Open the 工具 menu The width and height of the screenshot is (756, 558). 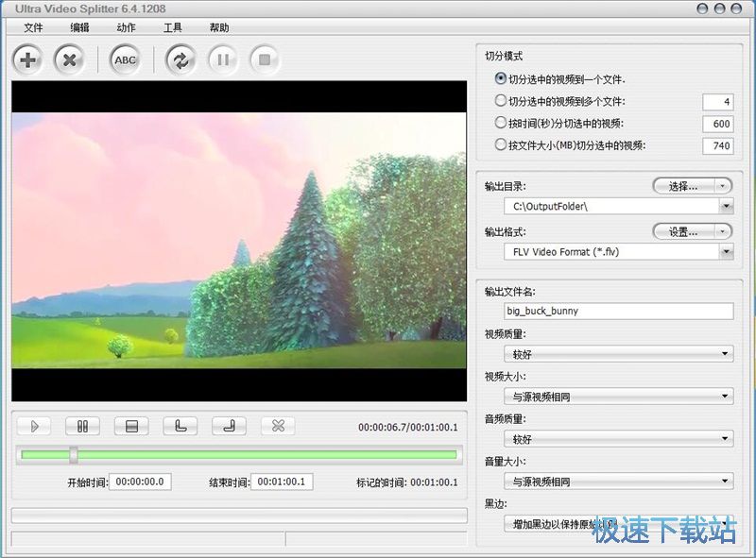click(173, 27)
